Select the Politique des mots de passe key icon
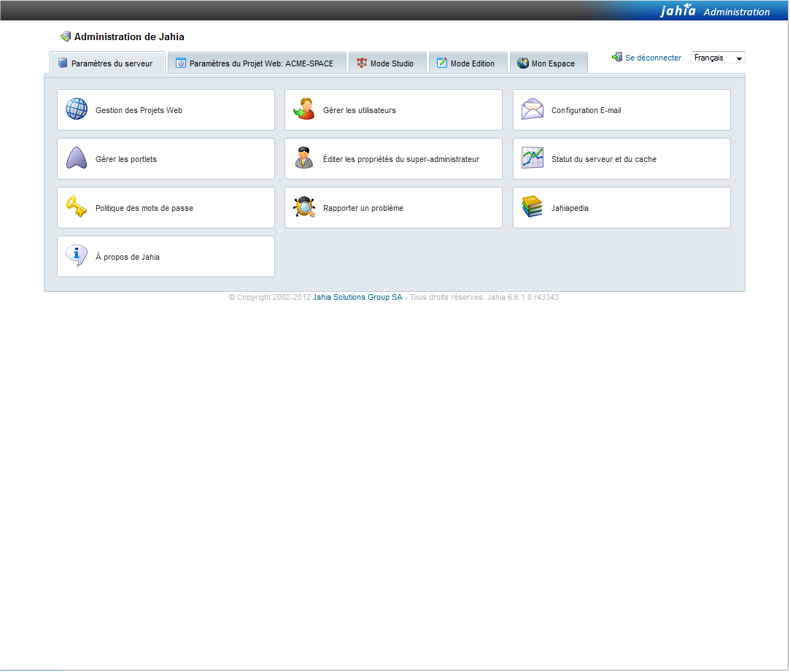The image size is (790, 672). pyautogui.click(x=76, y=206)
